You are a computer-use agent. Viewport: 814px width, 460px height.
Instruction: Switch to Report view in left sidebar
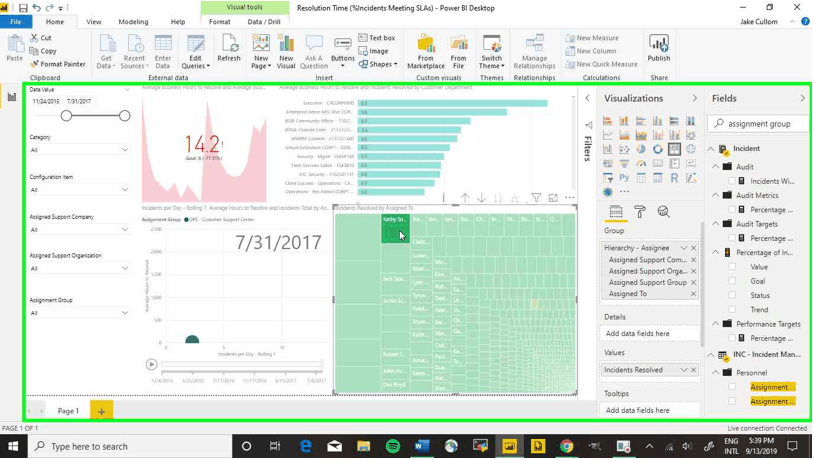(11, 97)
